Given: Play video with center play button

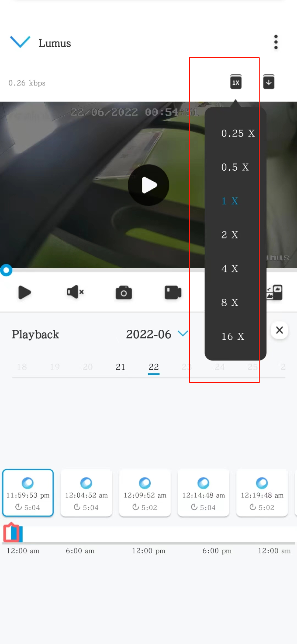Looking at the screenshot, I should point(148,185).
